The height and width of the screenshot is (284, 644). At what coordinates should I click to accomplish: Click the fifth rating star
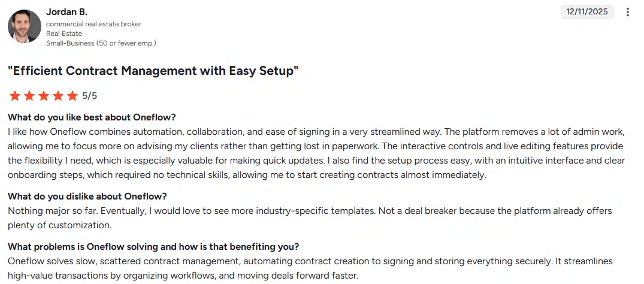point(72,96)
